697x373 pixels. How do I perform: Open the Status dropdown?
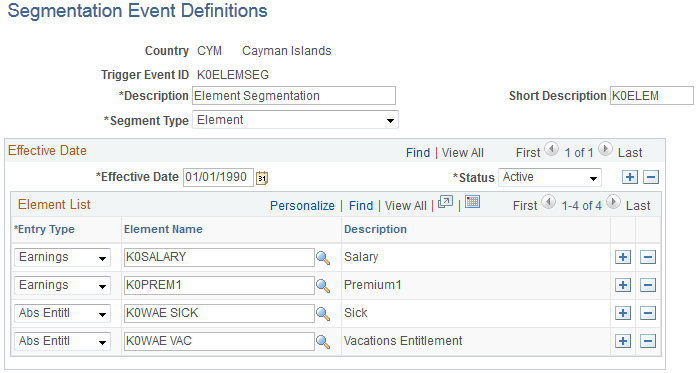click(550, 177)
